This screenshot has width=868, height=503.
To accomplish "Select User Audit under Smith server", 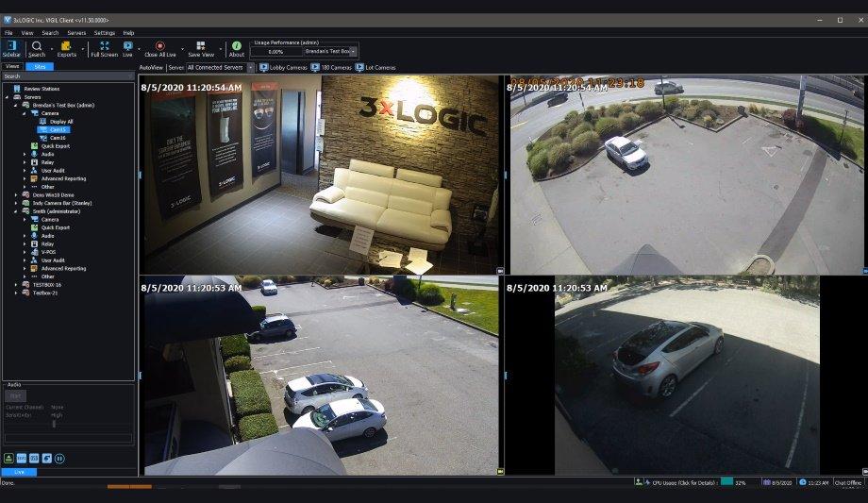I will click(x=53, y=260).
